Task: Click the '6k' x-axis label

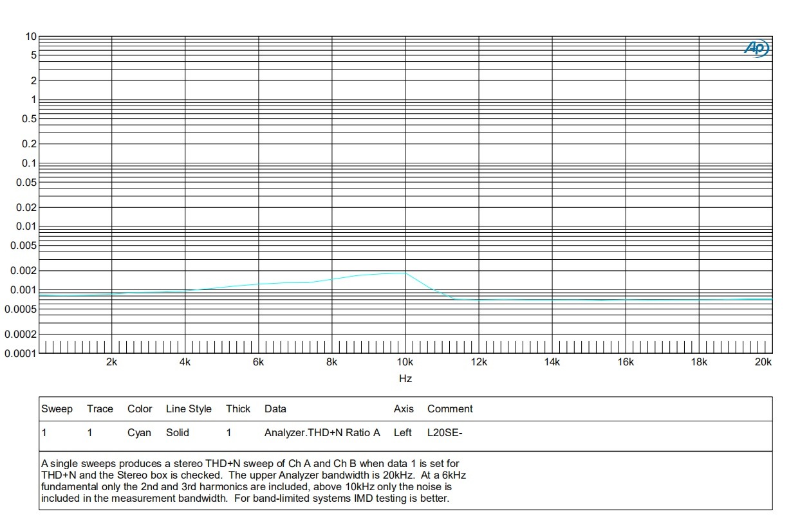Action: pyautogui.click(x=259, y=362)
